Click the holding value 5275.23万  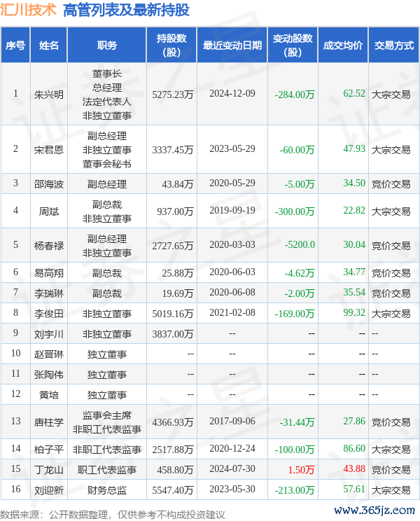[173, 95]
